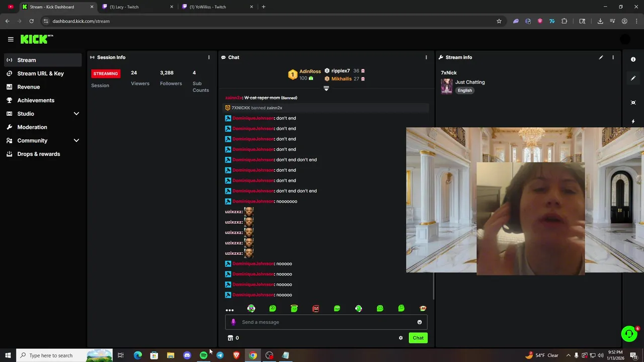This screenshot has height=362, width=644.
Task: Collapse the chat leaderboard chevron
Action: point(326,88)
